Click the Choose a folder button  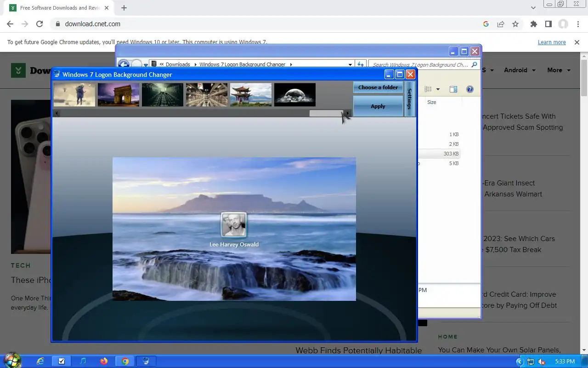(378, 87)
